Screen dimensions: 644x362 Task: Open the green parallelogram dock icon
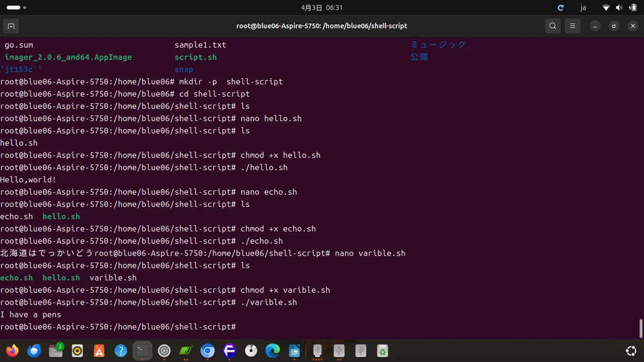[186, 351]
